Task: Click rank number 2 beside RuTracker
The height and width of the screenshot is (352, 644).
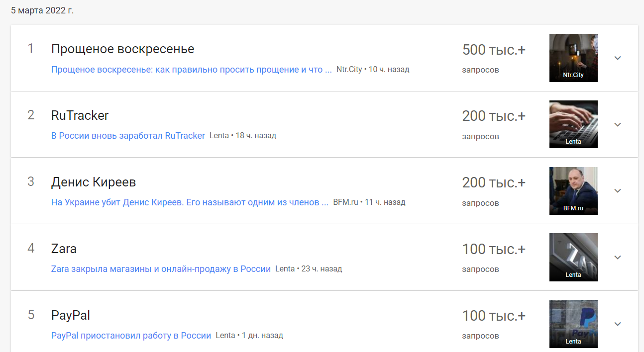Action: [31, 115]
